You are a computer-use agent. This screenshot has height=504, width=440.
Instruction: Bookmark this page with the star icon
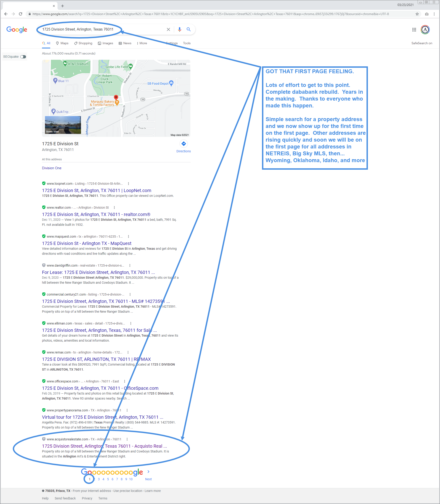[x=417, y=14]
